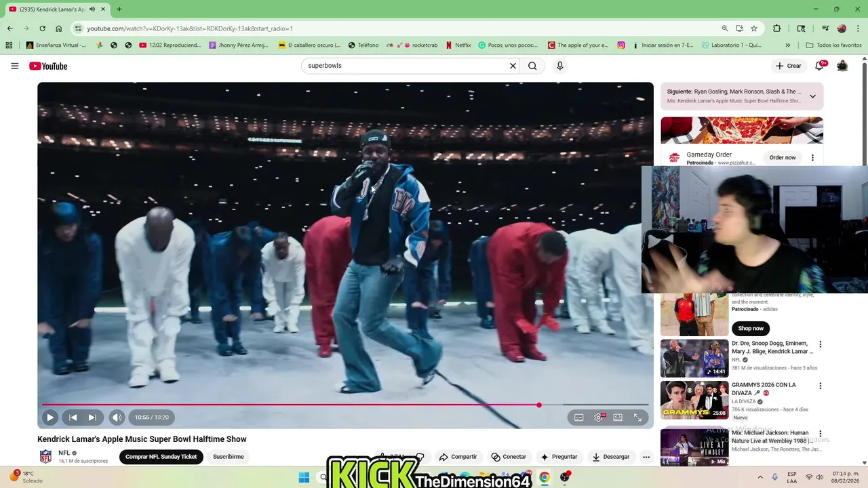Open a new browser tab
868x488 pixels.
pyautogui.click(x=119, y=9)
